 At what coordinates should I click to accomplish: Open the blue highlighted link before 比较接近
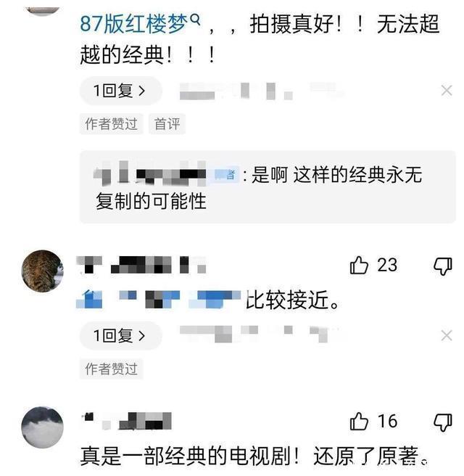pos(158,300)
